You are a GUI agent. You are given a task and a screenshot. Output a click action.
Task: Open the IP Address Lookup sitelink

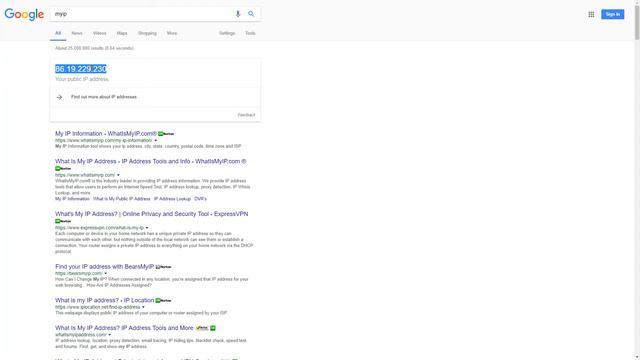(x=172, y=199)
